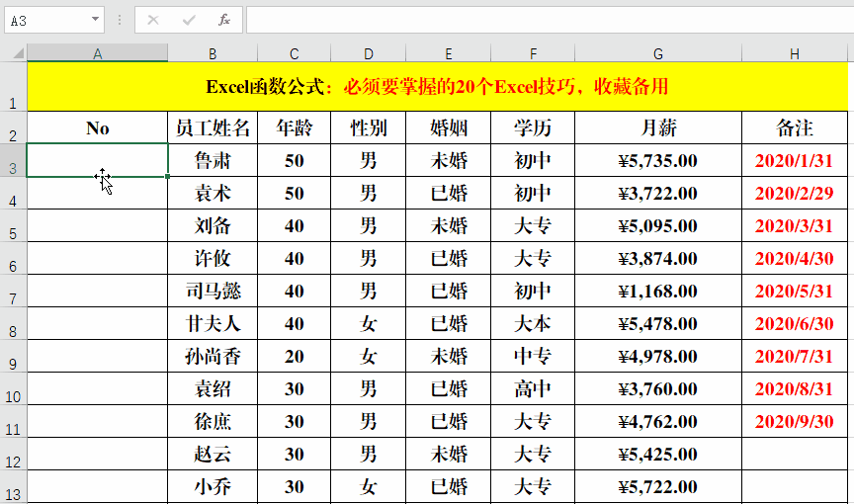This screenshot has height=504, width=854.
Task: Click the formula bar resize dots handle
Action: 120,21
